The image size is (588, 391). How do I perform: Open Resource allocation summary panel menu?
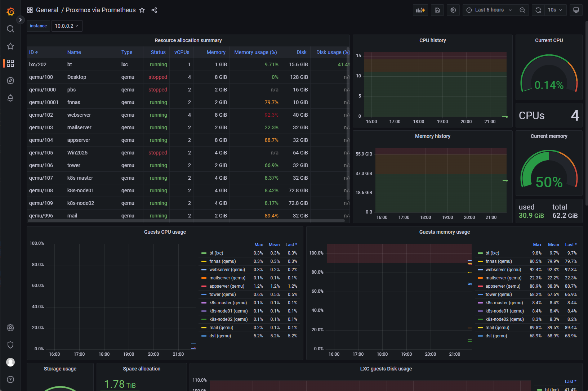(188, 40)
